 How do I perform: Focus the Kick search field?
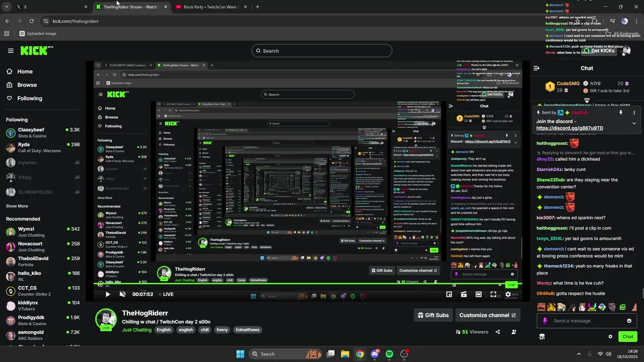coord(322,51)
